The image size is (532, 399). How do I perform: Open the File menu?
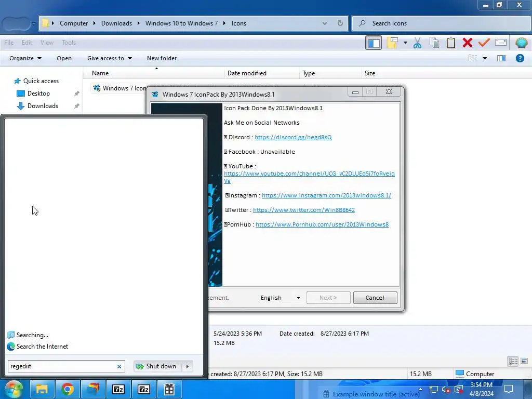pyautogui.click(x=9, y=43)
